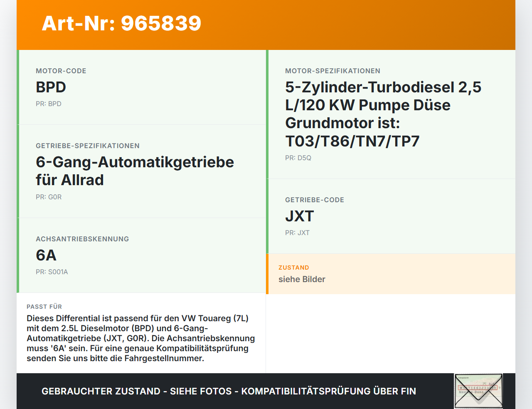Select the 6-Gang-Automatikgetriebe für Allrad heading
532x409 pixels.
(135, 171)
